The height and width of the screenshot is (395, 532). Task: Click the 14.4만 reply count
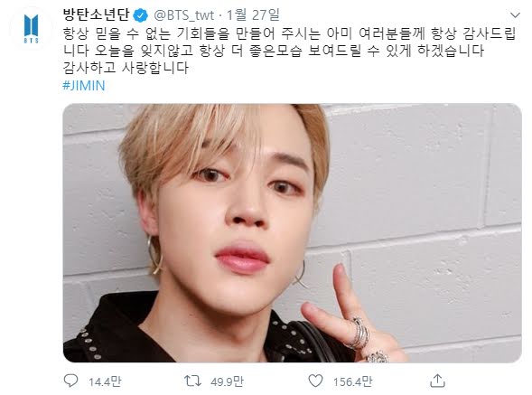coord(105,381)
